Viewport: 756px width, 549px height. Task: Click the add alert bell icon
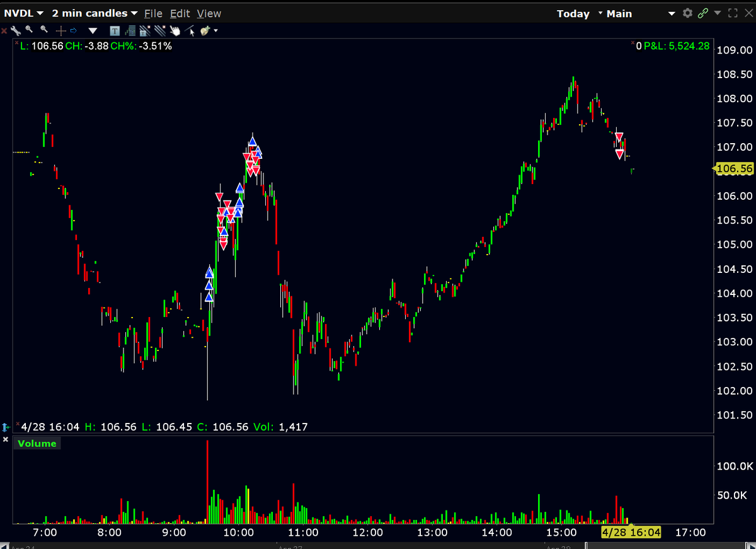pos(205,31)
